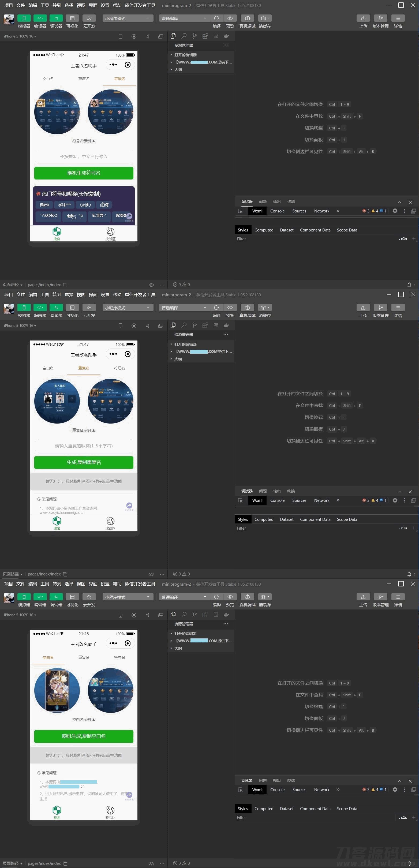Click the version management (版本管理) icon, topmost toolbar

tap(380, 18)
